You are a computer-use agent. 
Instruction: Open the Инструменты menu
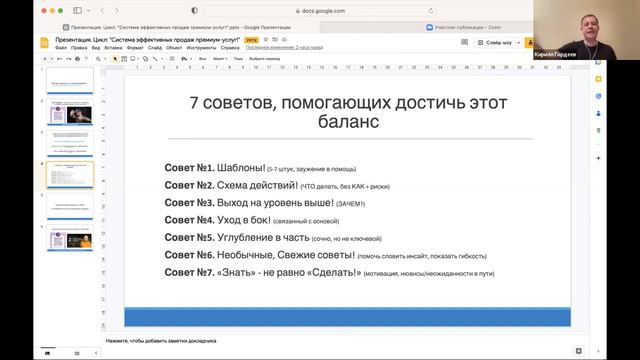201,48
